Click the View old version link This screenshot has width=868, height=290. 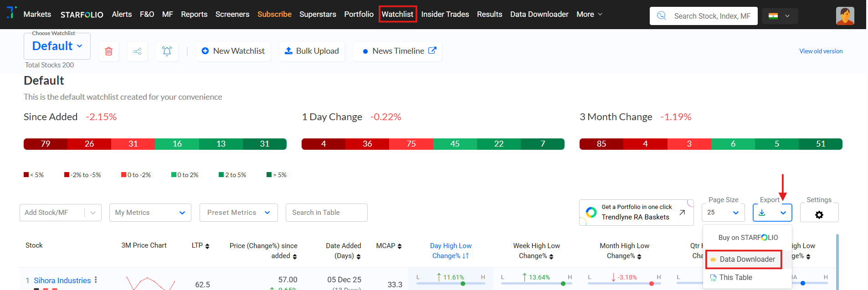821,51
